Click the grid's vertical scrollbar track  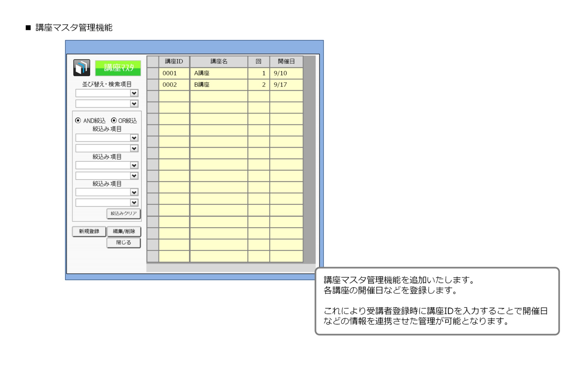310,160
